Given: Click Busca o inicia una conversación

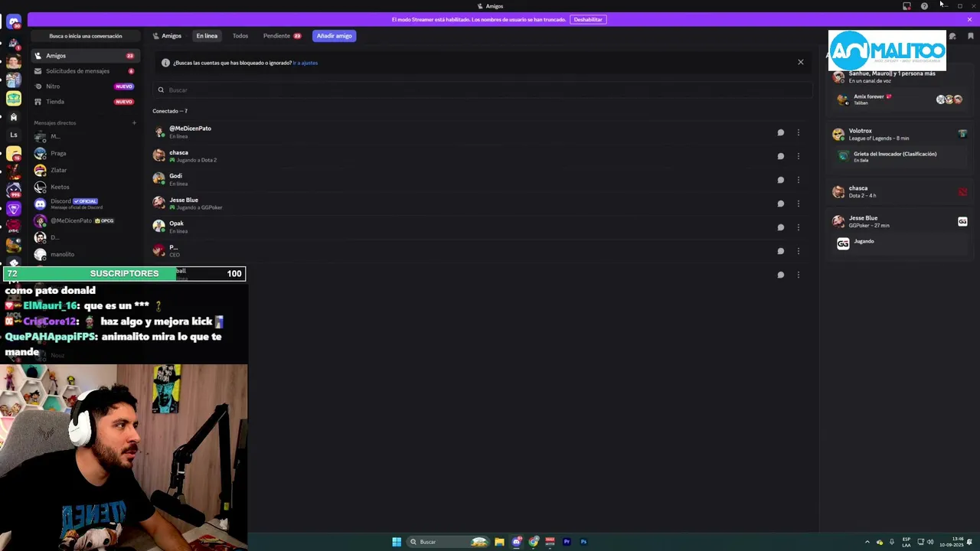Looking at the screenshot, I should click(x=85, y=36).
